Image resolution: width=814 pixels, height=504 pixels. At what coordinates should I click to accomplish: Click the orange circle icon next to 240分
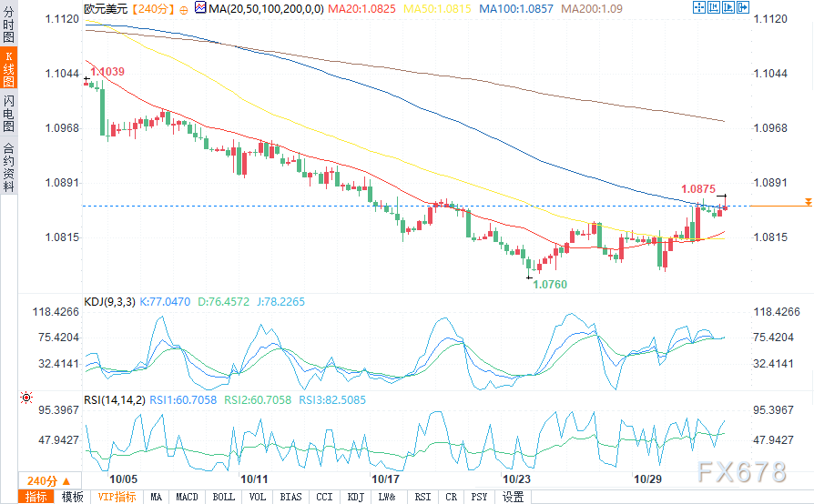point(183,10)
